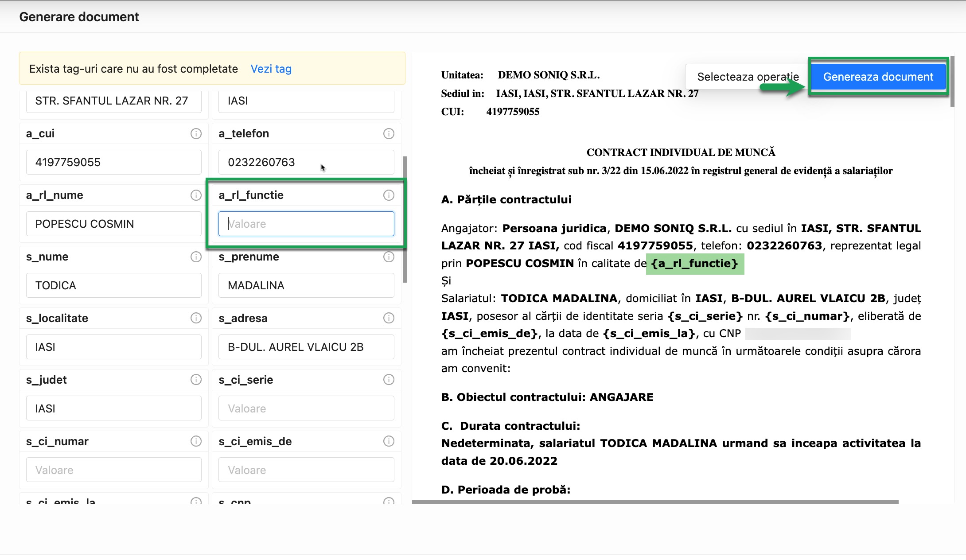Image resolution: width=966 pixels, height=560 pixels.
Task: Click info icon next to s_prenume
Action: point(389,257)
